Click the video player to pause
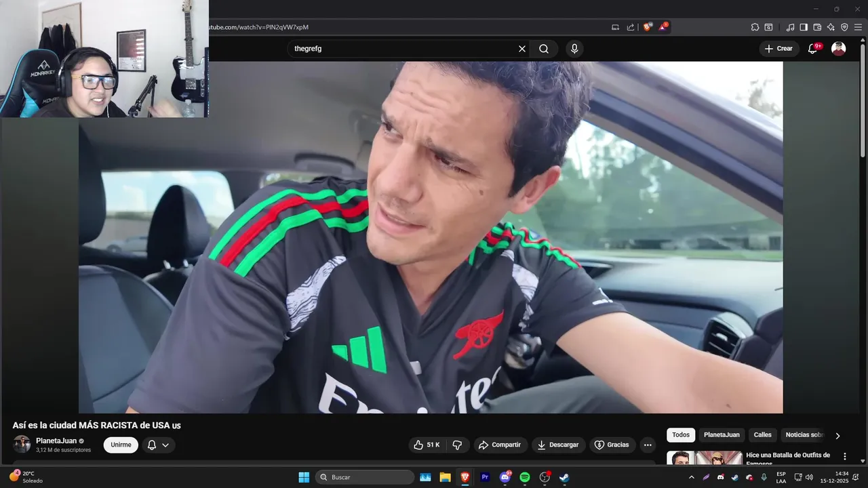Screen dimensions: 868x488 431,237
